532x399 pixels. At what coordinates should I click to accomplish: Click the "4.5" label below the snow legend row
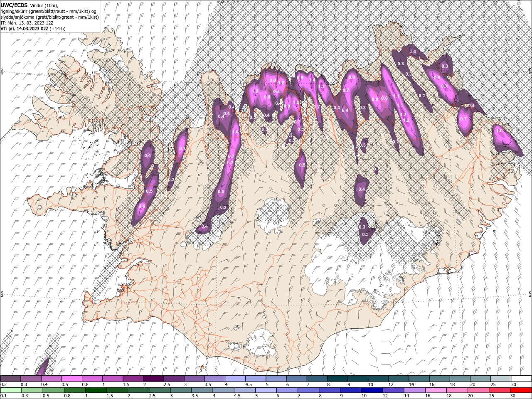[x=249, y=384]
